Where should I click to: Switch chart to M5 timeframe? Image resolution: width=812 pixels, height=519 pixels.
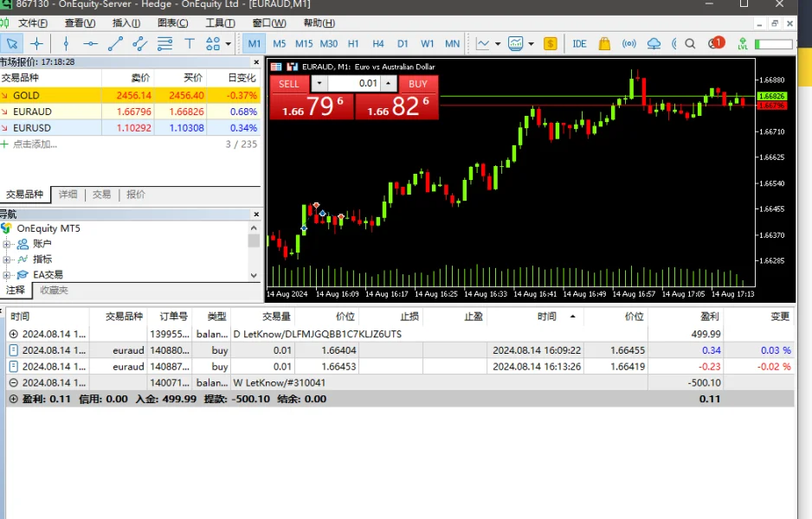coord(279,43)
